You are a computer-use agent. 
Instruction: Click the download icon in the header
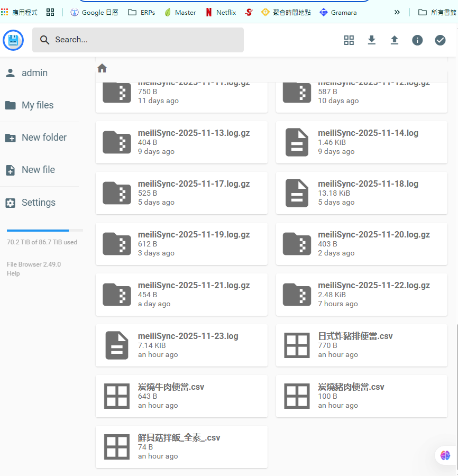[372, 40]
